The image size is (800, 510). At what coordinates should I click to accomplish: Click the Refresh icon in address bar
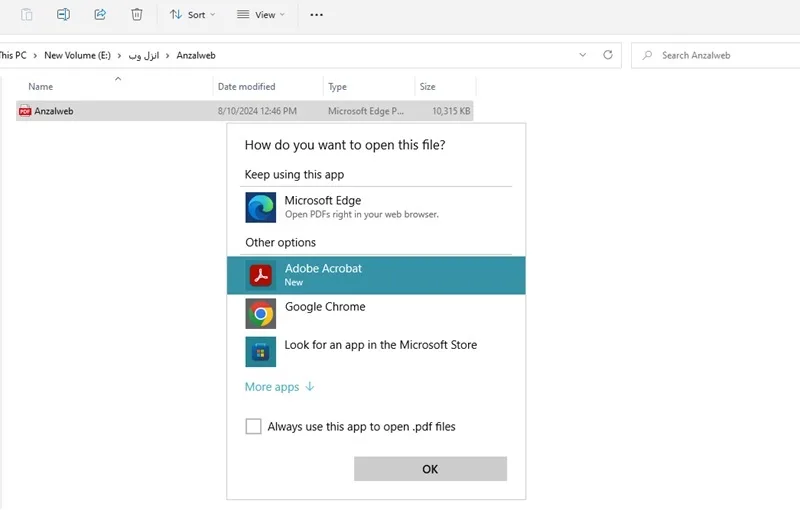(x=608, y=55)
